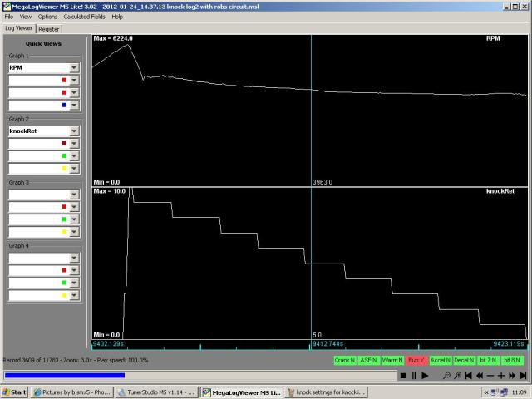Switch to the TunerStudio MS taskbar window
The height and width of the screenshot is (399, 532).
(x=157, y=392)
